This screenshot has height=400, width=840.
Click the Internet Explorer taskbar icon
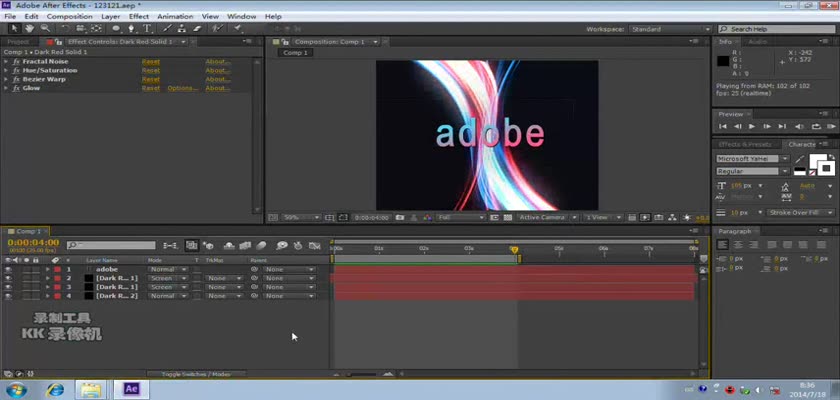54,389
